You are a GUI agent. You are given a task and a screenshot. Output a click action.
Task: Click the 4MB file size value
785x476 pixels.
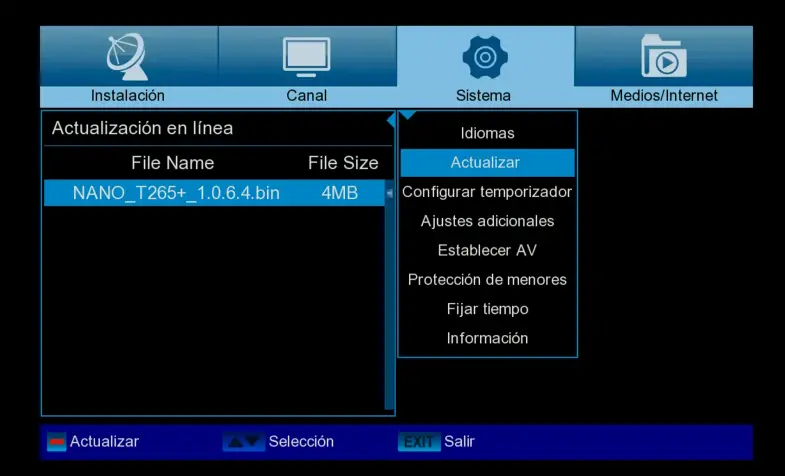(x=339, y=193)
